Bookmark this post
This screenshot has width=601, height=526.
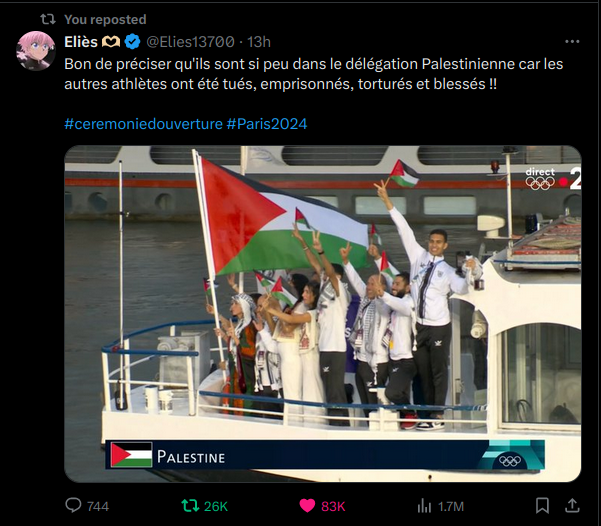542,506
